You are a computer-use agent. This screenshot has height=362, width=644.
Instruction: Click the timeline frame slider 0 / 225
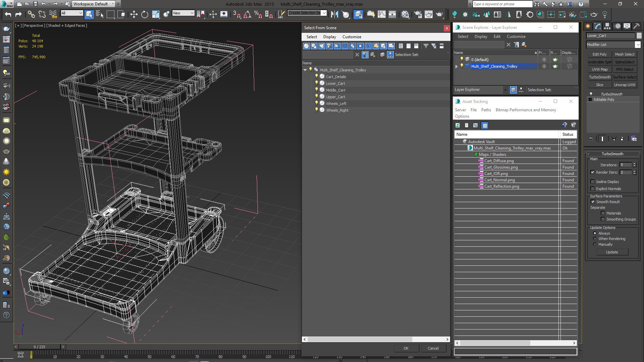point(39,347)
